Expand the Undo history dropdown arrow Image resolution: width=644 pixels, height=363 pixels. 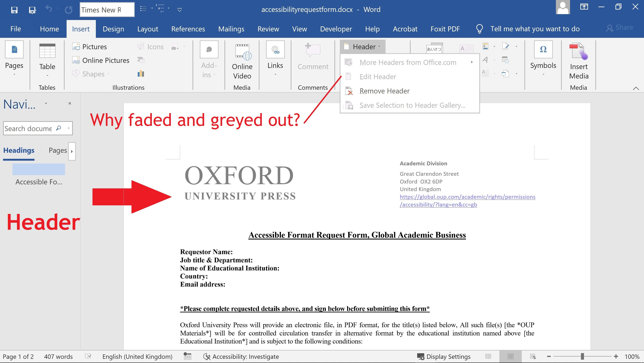[57, 9]
